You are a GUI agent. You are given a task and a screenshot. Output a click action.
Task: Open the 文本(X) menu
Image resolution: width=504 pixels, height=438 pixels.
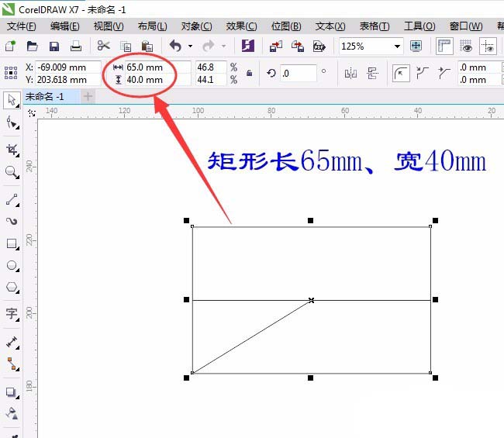(x=330, y=26)
